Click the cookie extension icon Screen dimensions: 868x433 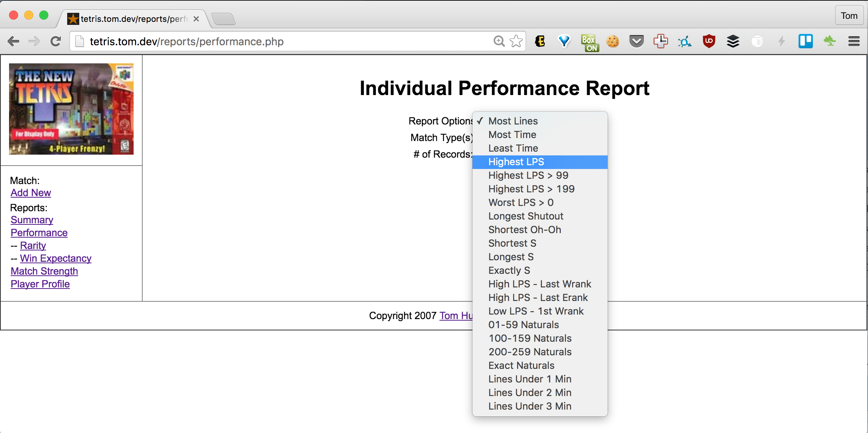(x=613, y=41)
